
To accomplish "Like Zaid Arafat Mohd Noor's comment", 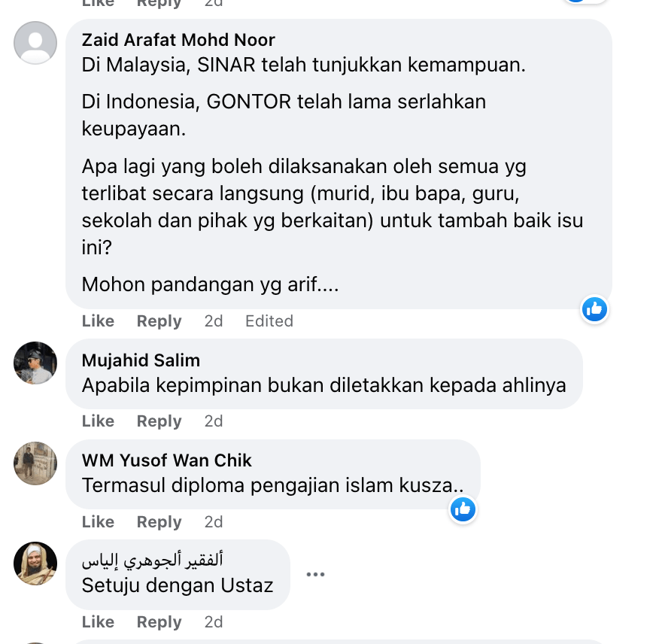I will pos(98,320).
